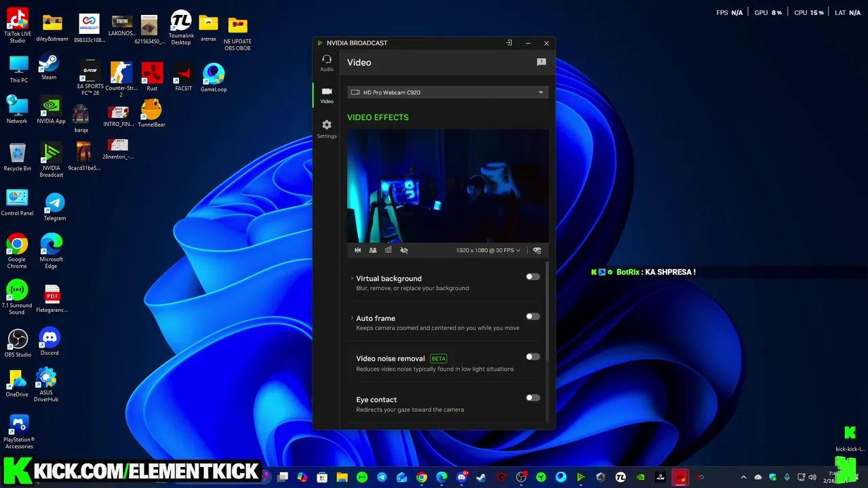Select the OneDrive desktop icon

coord(17,384)
